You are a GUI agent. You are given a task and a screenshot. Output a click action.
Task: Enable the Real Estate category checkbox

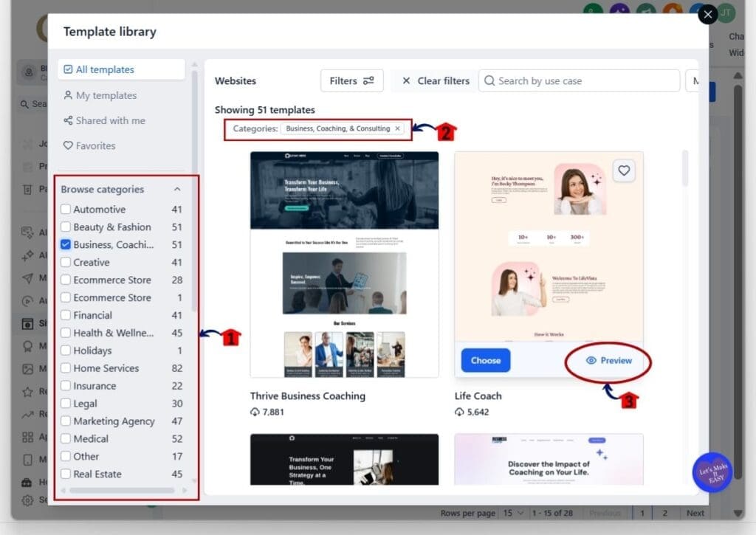(x=66, y=474)
